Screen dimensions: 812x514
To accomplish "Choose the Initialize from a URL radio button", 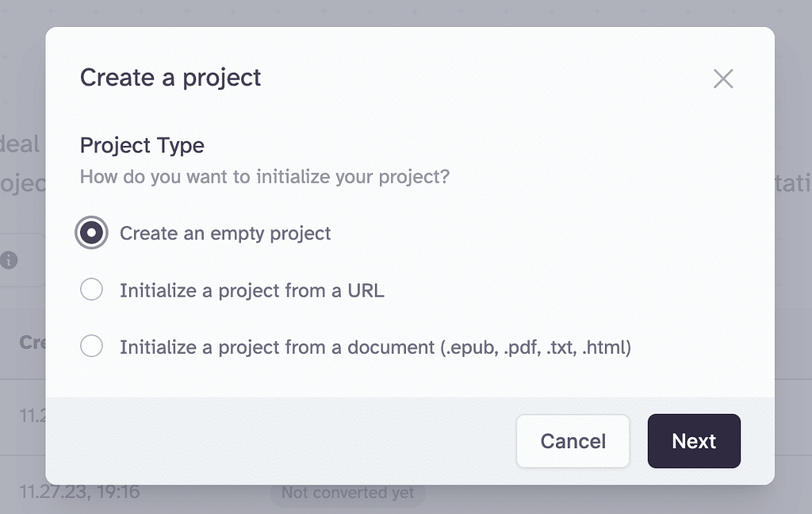I will pyautogui.click(x=92, y=290).
